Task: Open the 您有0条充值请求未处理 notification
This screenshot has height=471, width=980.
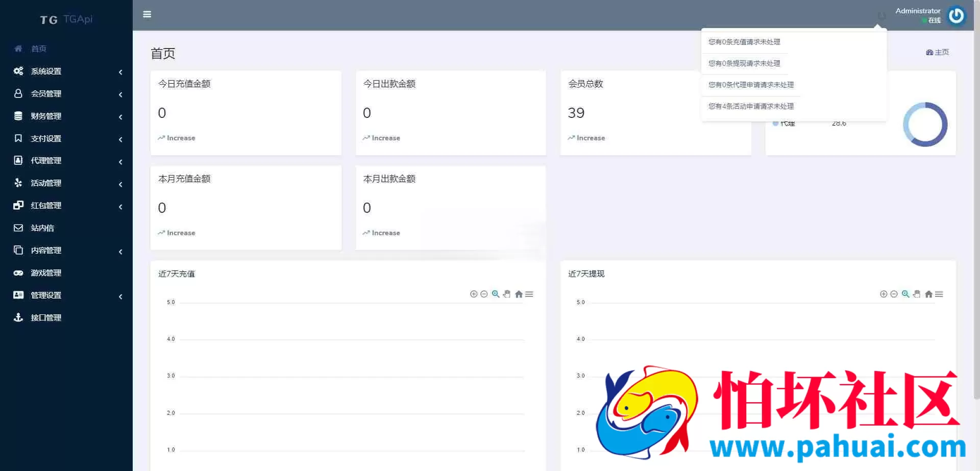Action: (x=744, y=42)
